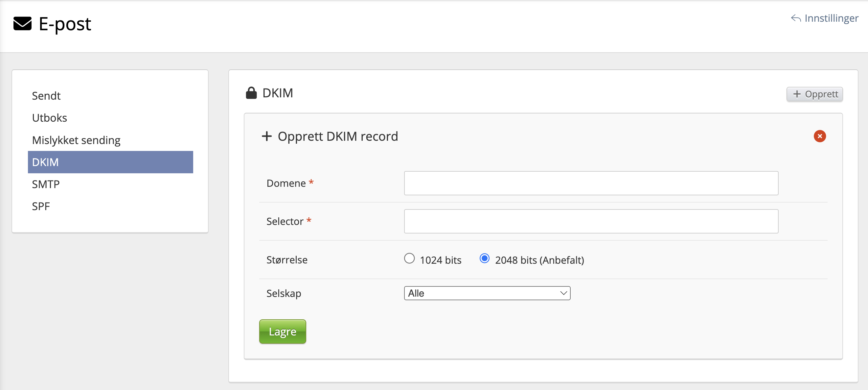The image size is (868, 390).
Task: Click the Størrelse label
Action: point(287,260)
